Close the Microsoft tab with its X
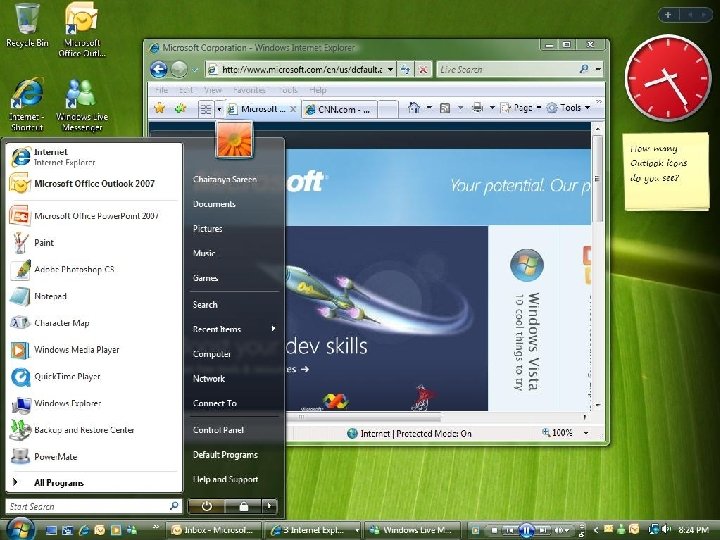This screenshot has height=540, width=720. click(292, 109)
